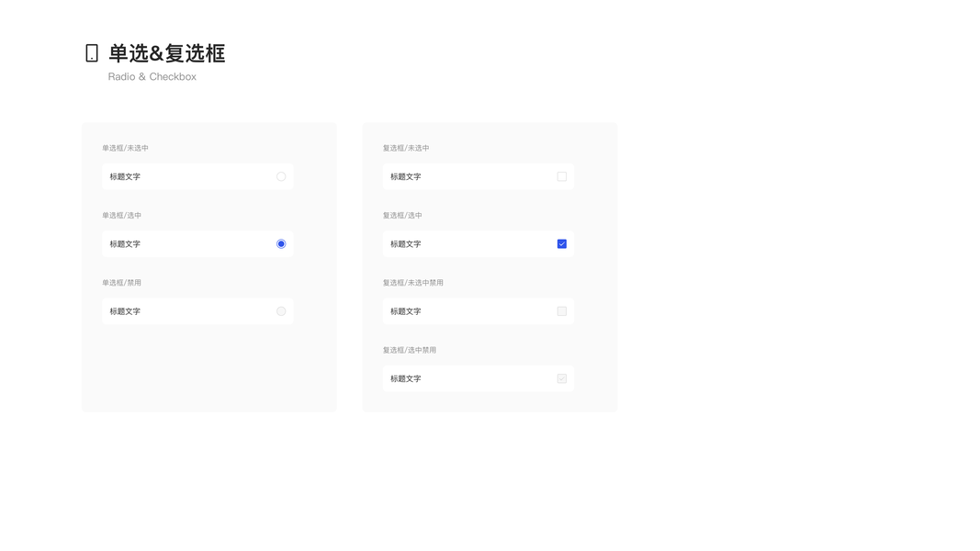Image resolution: width=980 pixels, height=551 pixels.
Task: Click 标题文字 text in the checked checkbox row
Action: (406, 244)
